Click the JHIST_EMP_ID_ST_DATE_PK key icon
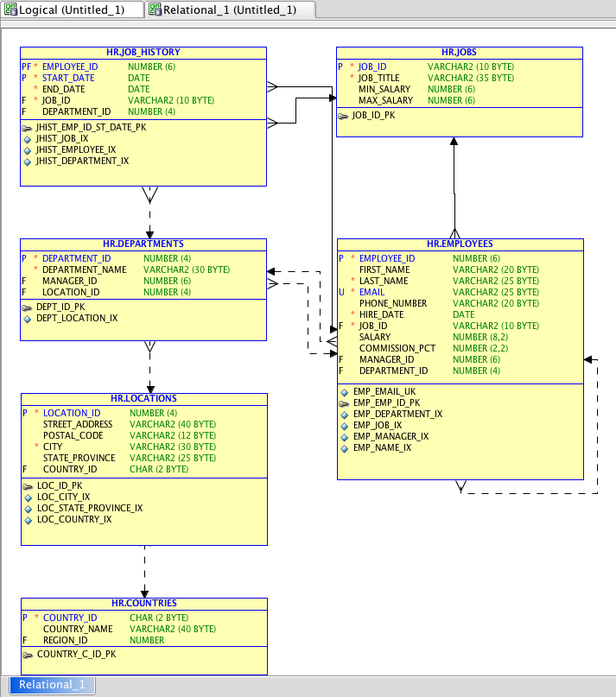The image size is (616, 697). pos(27,128)
